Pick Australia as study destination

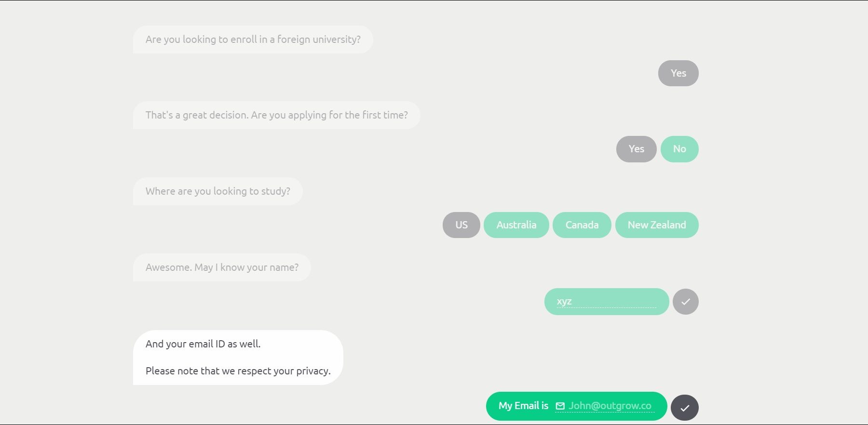point(516,225)
